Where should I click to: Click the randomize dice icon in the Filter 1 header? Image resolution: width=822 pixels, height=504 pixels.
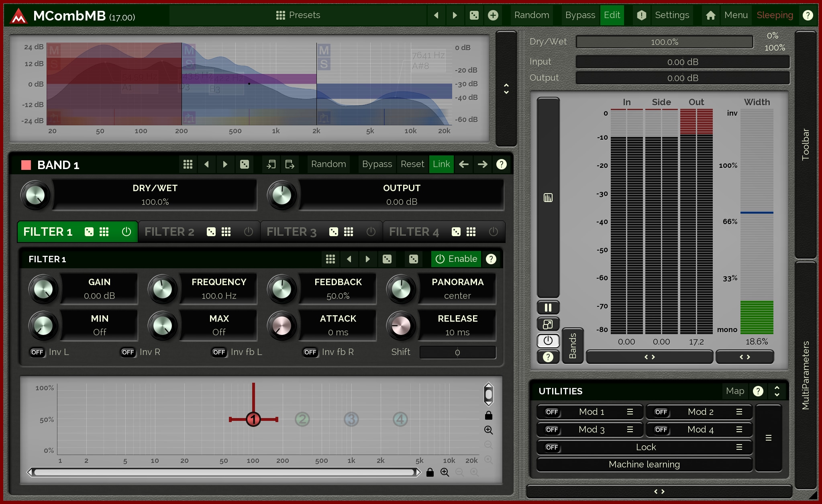click(x=413, y=259)
